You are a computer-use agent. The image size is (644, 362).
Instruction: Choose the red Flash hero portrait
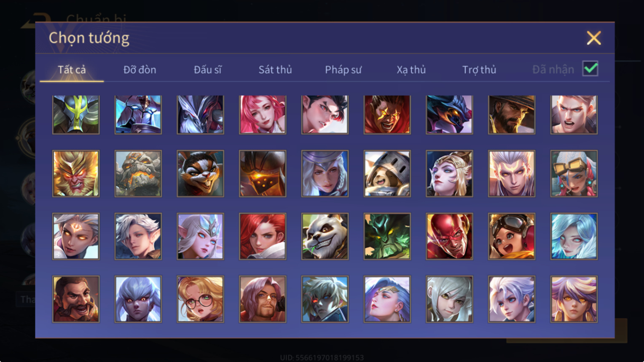(x=449, y=236)
